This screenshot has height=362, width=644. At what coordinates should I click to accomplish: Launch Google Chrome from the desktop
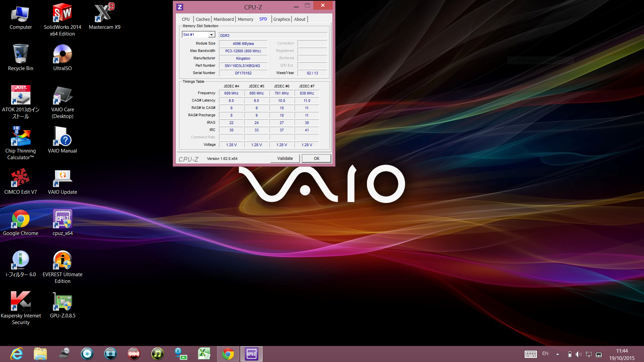point(20,222)
